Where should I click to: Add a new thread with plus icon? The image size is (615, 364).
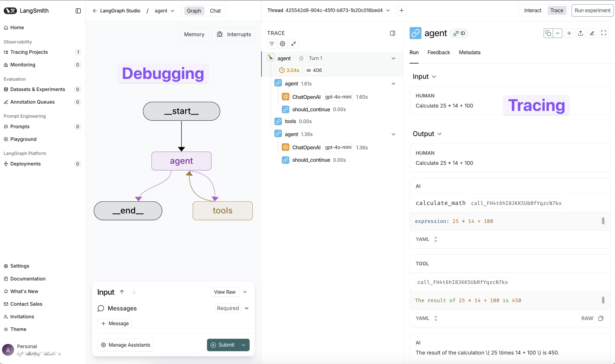(401, 10)
